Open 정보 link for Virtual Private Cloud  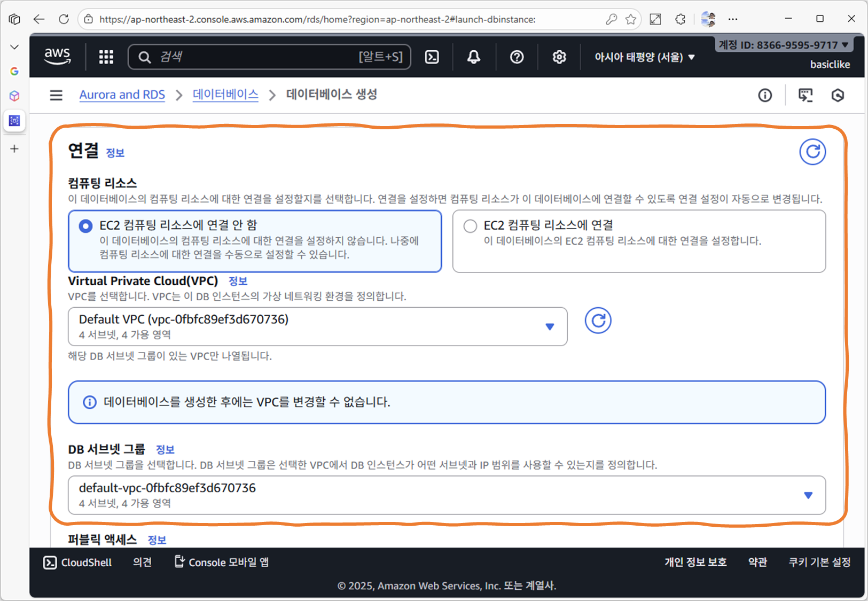(238, 281)
